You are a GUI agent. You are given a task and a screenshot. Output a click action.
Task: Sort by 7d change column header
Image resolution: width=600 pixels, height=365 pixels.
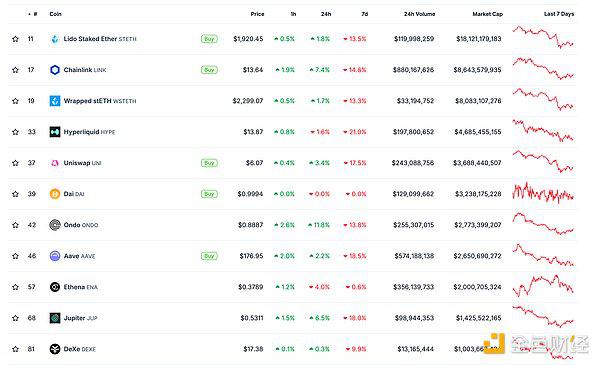(x=365, y=14)
